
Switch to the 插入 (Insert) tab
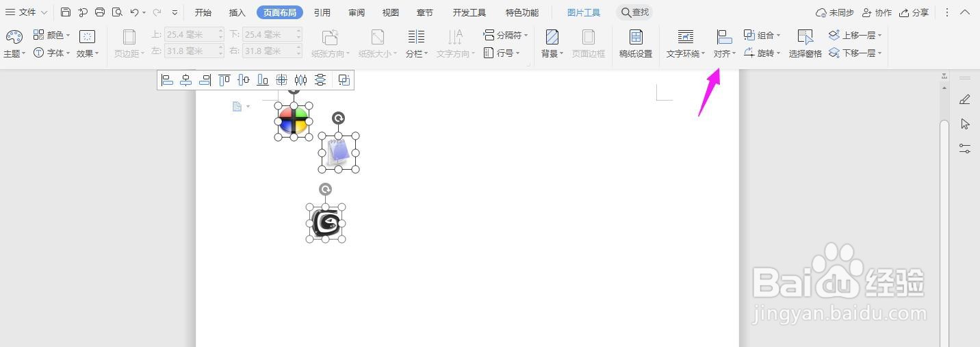click(x=237, y=12)
